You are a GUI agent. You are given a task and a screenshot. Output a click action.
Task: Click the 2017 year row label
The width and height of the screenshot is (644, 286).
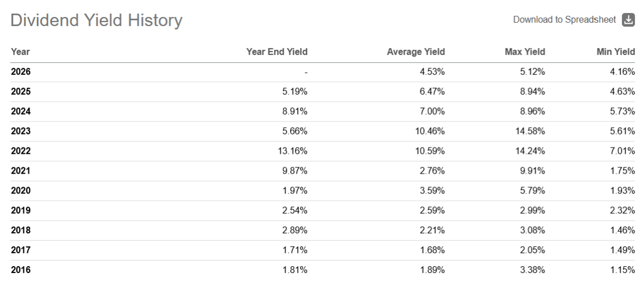tap(20, 250)
